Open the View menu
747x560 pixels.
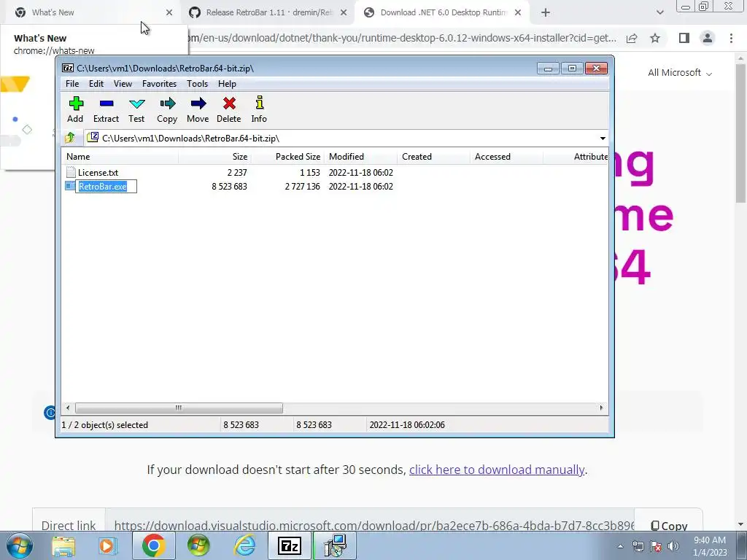point(123,84)
